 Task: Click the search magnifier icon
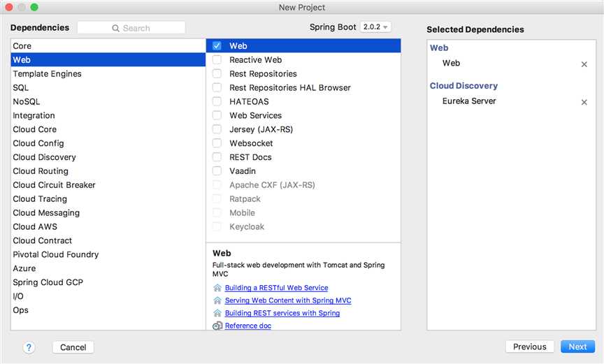[x=116, y=28]
